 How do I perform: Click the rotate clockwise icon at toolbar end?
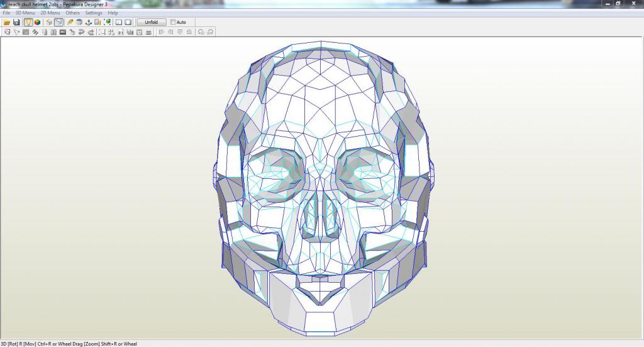click(x=210, y=32)
